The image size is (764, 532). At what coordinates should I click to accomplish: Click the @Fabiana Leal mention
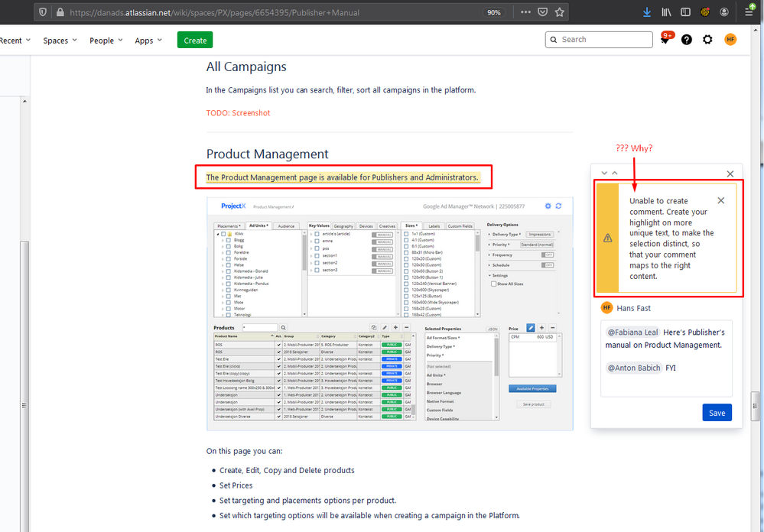click(633, 332)
